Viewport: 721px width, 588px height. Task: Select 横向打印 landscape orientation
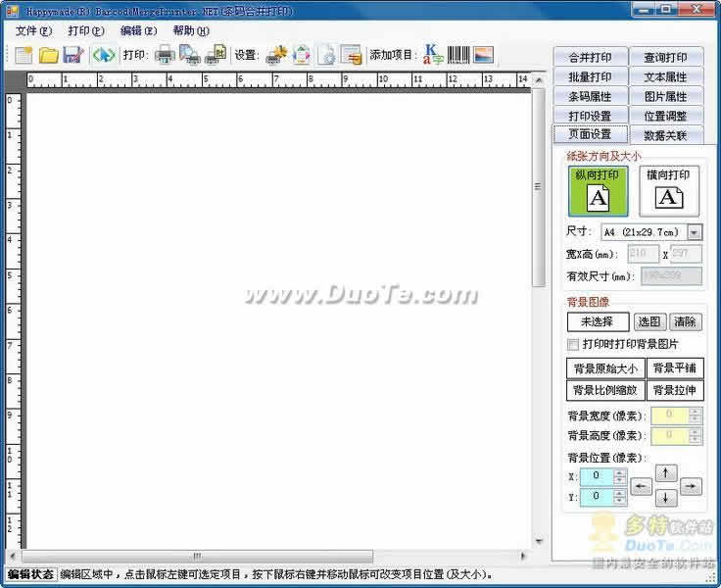[669, 191]
